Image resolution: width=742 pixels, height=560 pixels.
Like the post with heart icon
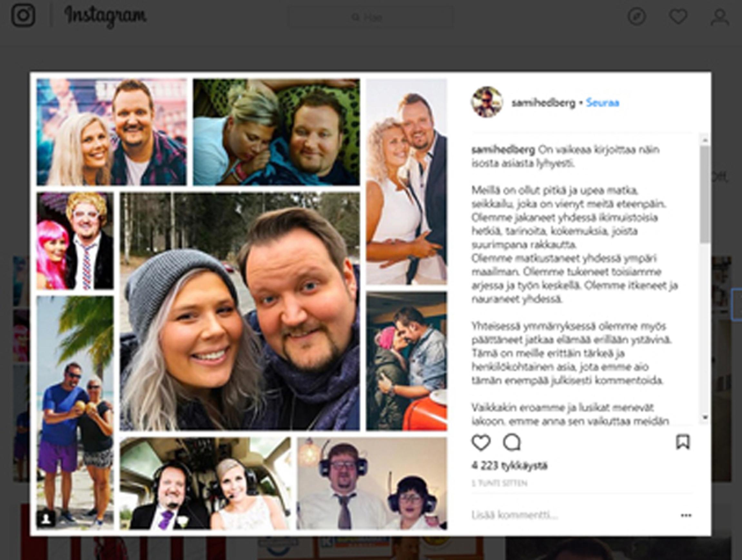click(x=481, y=443)
